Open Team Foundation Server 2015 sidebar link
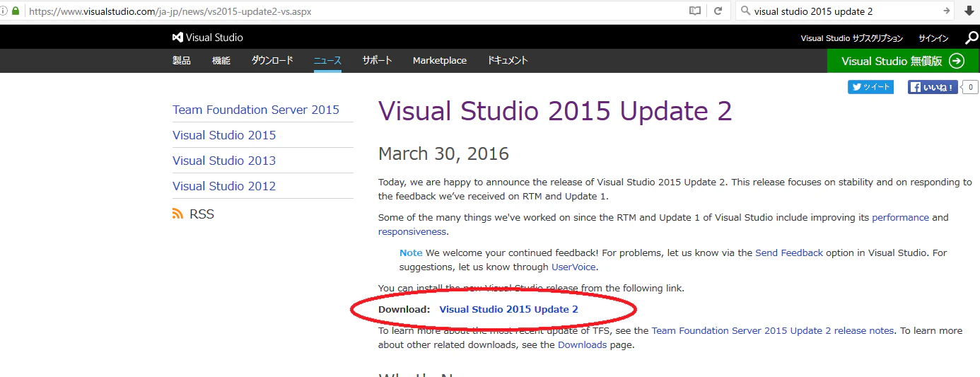 (x=256, y=110)
